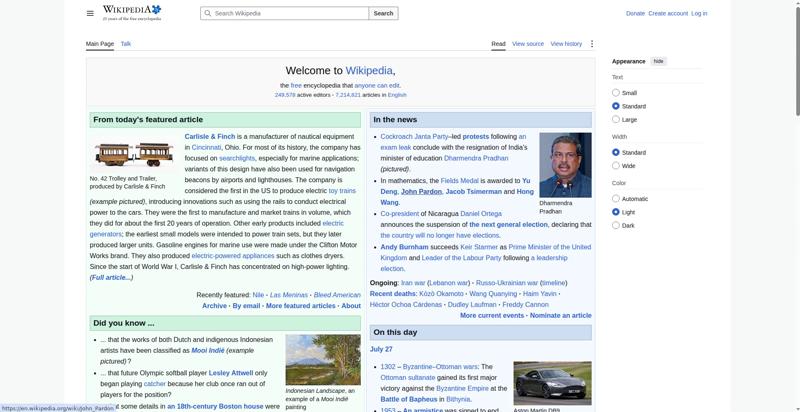
Task: Select Wide width option
Action: tap(616, 166)
